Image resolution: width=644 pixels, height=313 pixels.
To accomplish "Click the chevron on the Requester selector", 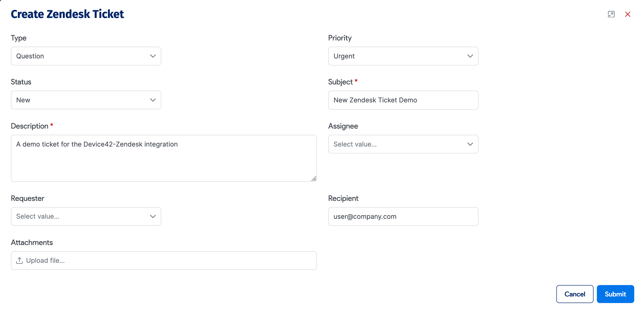I will click(153, 216).
